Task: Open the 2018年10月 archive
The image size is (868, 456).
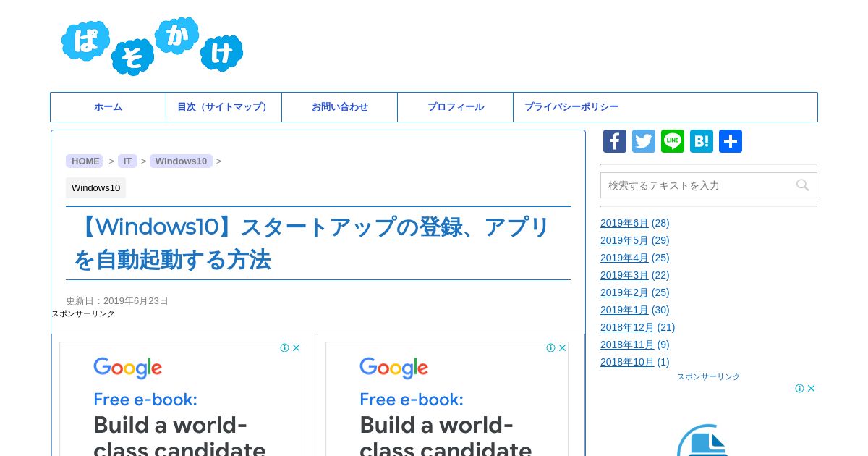Action: coord(627,362)
